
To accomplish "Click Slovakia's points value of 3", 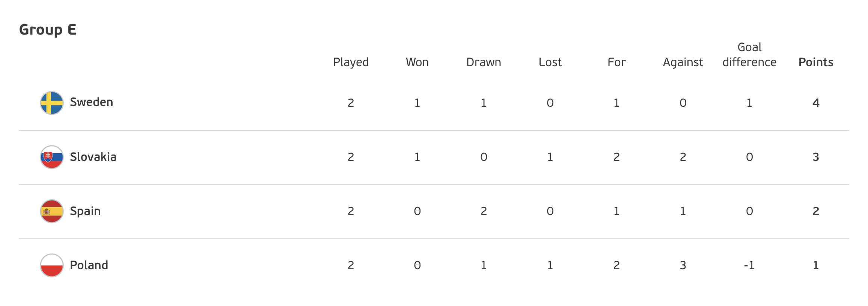I will pos(816,157).
